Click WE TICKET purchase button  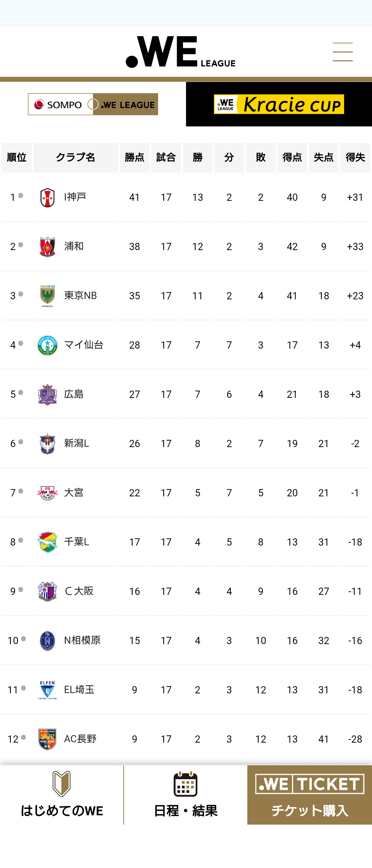[310, 795]
